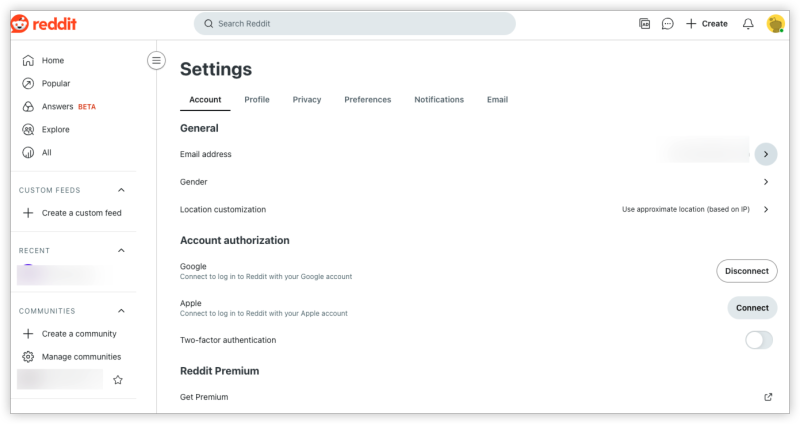Focus the Search Reddit field

click(355, 23)
